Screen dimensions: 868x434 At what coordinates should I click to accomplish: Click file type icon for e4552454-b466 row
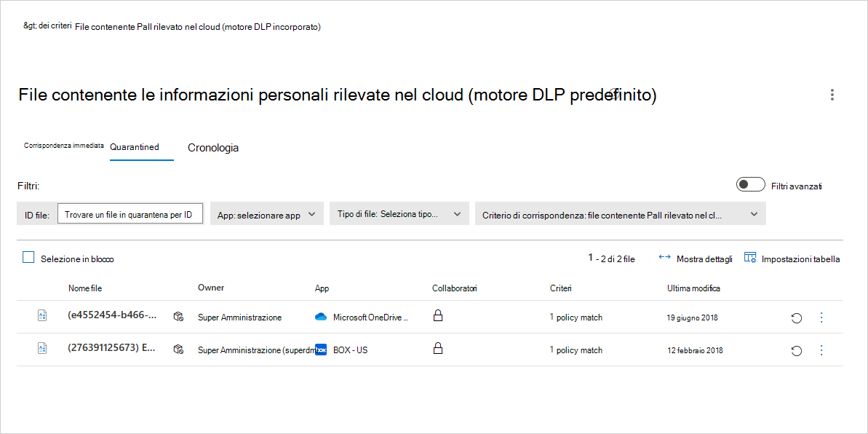41,316
